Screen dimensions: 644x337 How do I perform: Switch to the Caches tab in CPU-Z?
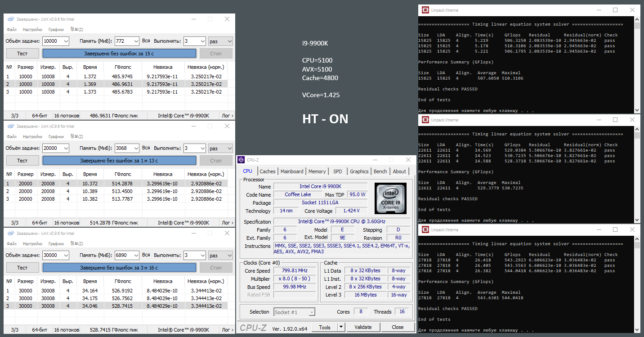268,171
